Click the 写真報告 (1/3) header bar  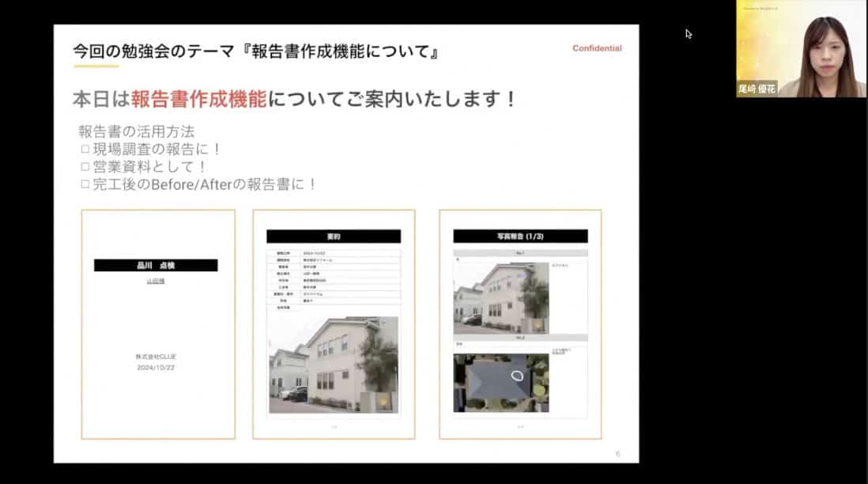(x=520, y=236)
